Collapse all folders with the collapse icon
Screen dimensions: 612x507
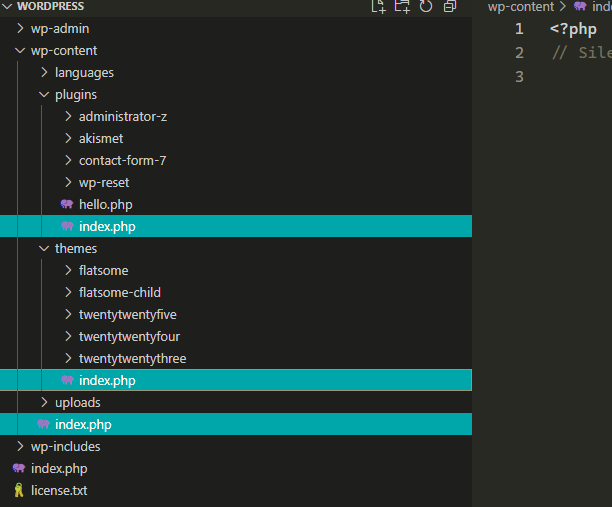point(450,6)
